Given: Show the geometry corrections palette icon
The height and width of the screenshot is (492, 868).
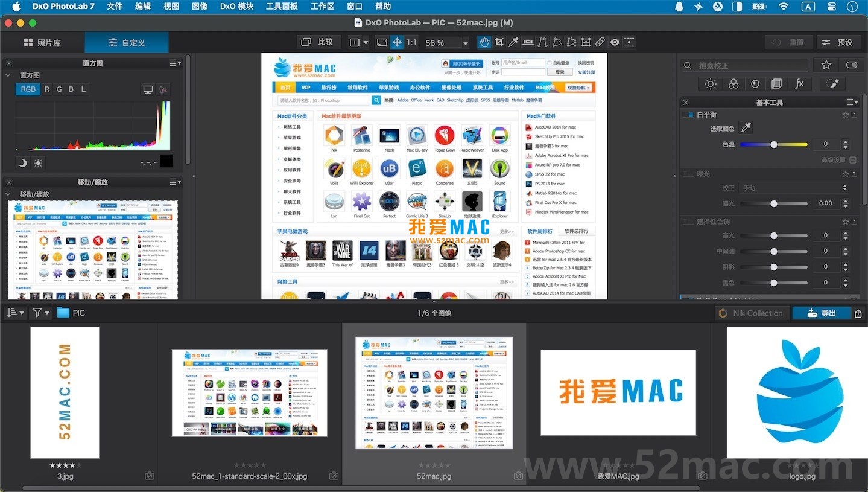Looking at the screenshot, I should tap(777, 84).
